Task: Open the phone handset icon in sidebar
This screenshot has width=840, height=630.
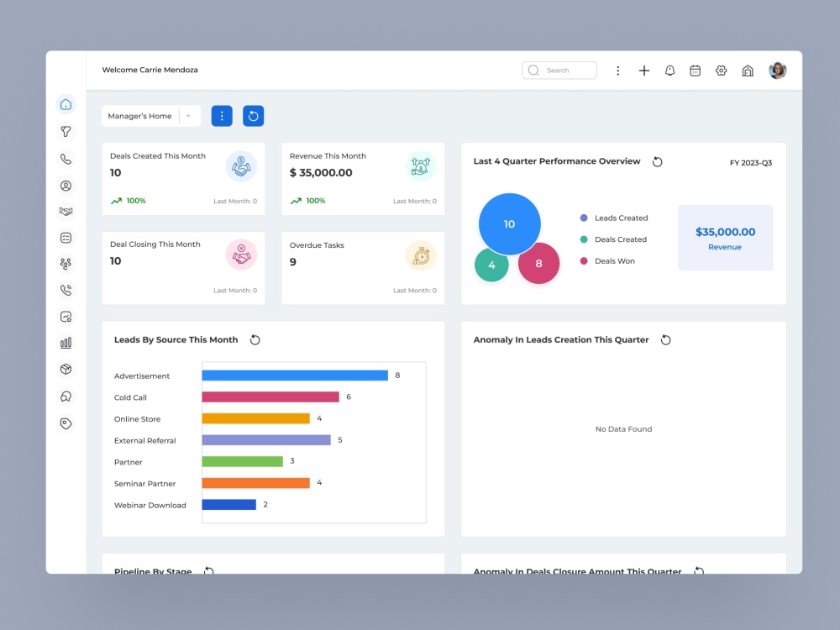Action: pos(66,159)
